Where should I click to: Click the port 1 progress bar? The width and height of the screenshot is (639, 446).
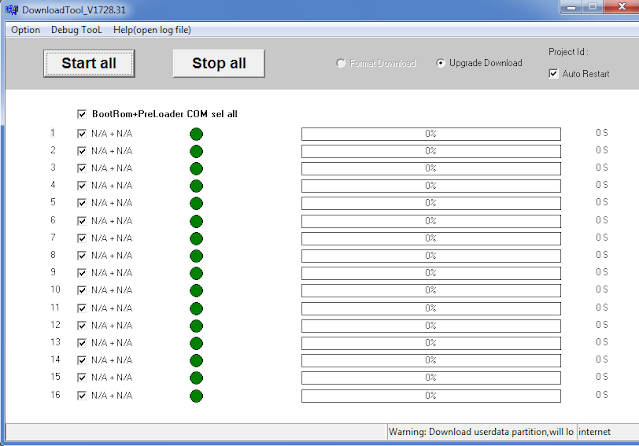pos(431,134)
